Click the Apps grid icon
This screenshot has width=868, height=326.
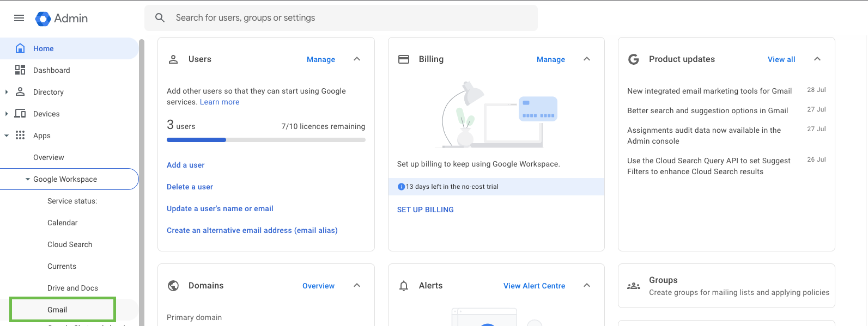(20, 135)
